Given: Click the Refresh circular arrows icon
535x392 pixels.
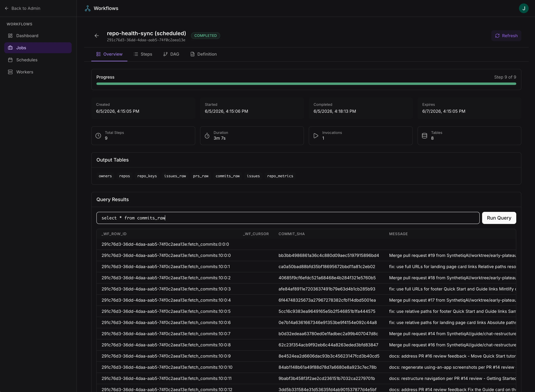Looking at the screenshot, I should pos(497,36).
